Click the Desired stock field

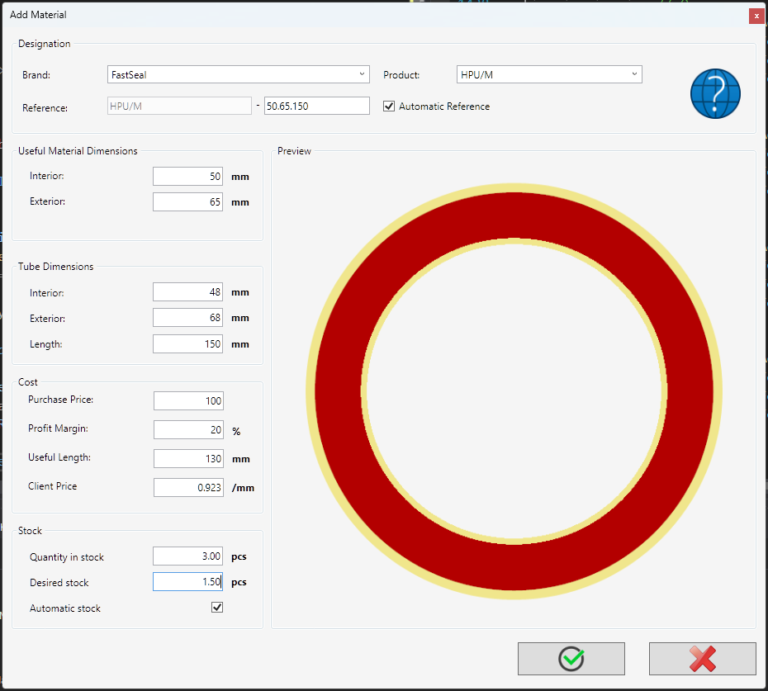click(x=188, y=581)
